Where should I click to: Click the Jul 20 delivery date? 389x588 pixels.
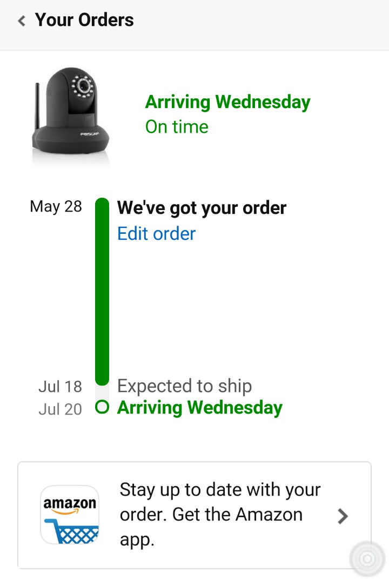[x=60, y=409]
